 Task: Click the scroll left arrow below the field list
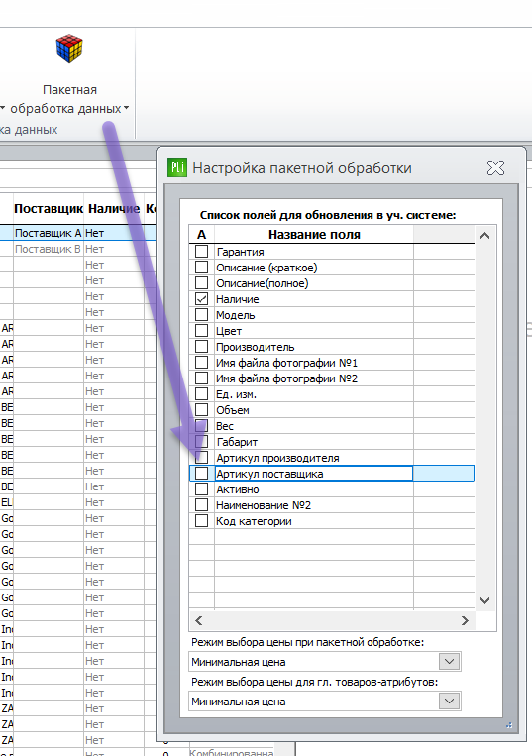pyautogui.click(x=198, y=620)
